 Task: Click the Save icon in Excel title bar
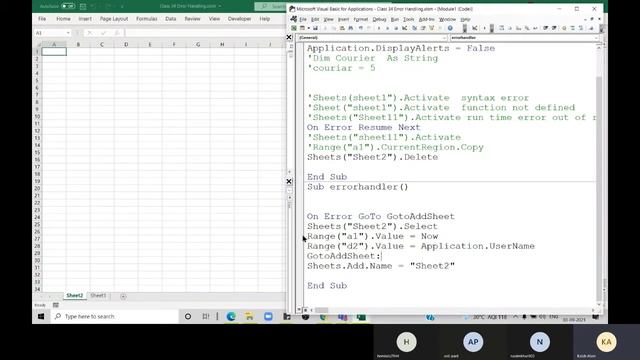(x=83, y=6)
